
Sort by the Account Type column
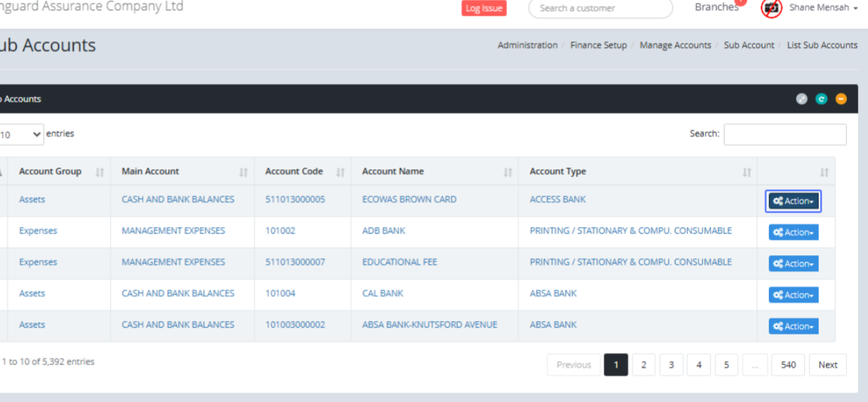(746, 172)
